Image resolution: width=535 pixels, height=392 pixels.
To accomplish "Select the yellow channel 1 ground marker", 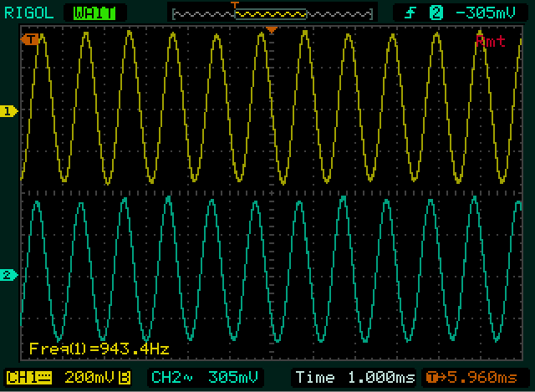I will (x=8, y=111).
